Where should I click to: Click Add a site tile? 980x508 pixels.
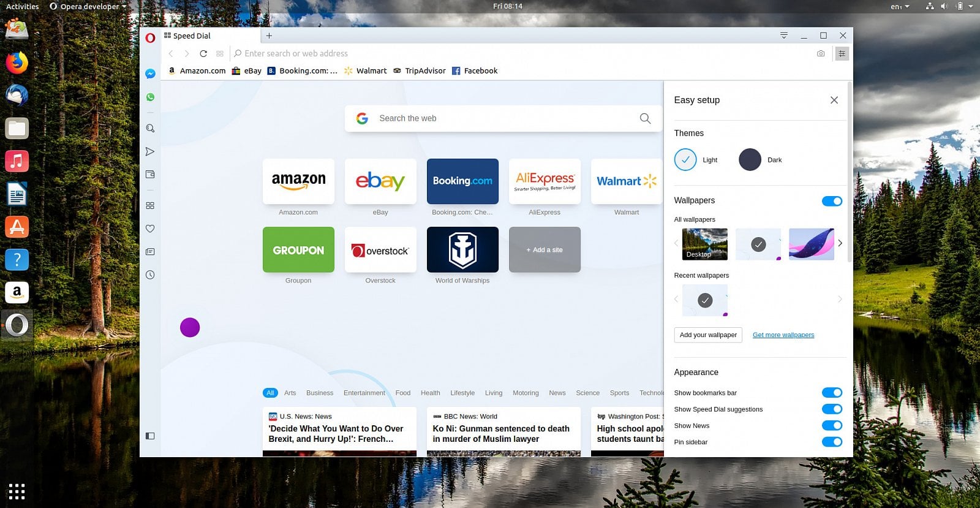point(545,250)
